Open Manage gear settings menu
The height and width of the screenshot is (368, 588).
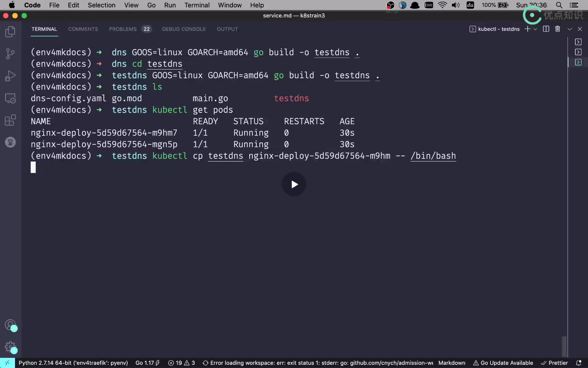coord(10,347)
